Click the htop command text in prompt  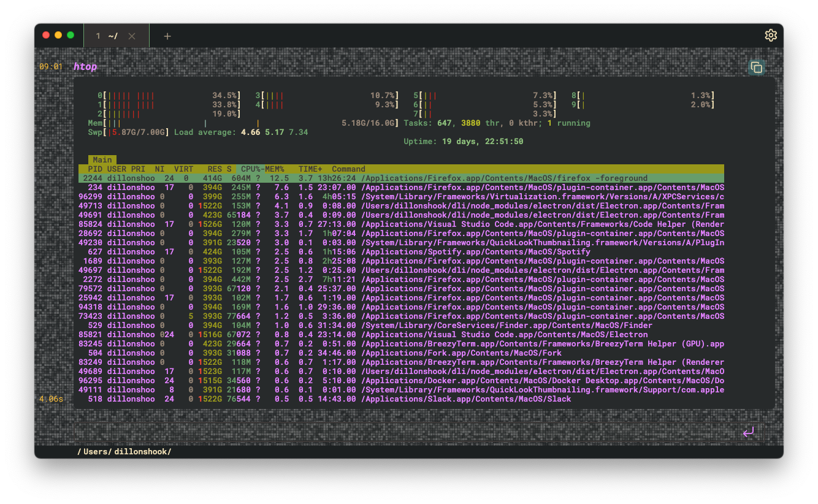point(85,66)
